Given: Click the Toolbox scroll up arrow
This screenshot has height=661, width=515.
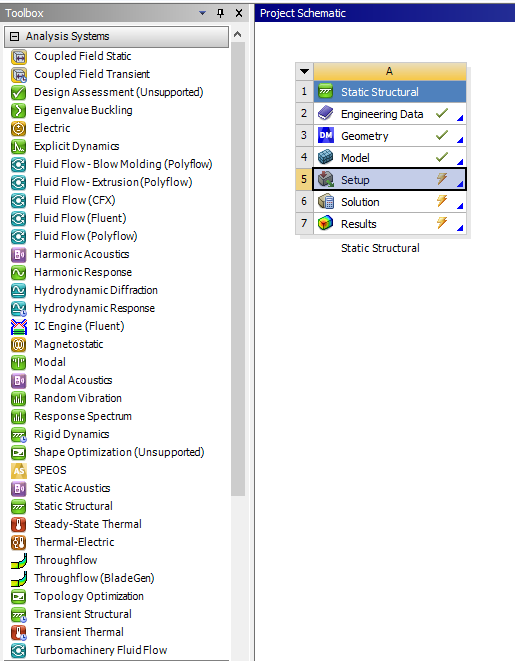Looking at the screenshot, I should [x=238, y=35].
